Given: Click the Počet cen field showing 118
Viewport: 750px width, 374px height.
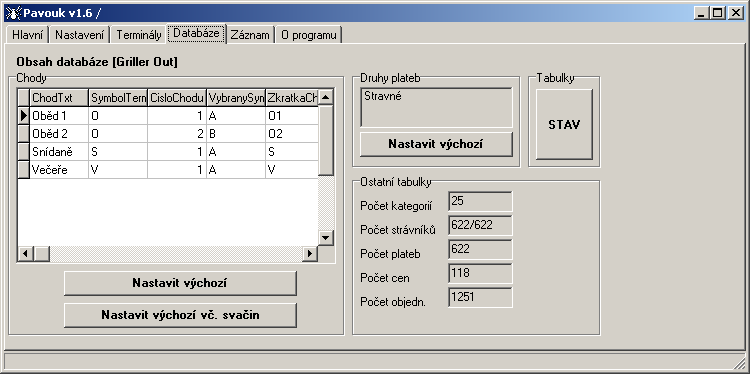Looking at the screenshot, I should 480,274.
